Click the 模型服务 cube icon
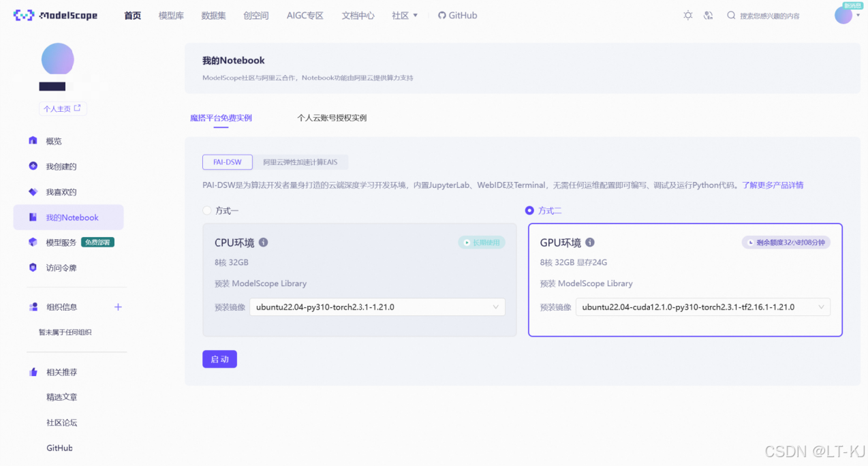 click(33, 242)
